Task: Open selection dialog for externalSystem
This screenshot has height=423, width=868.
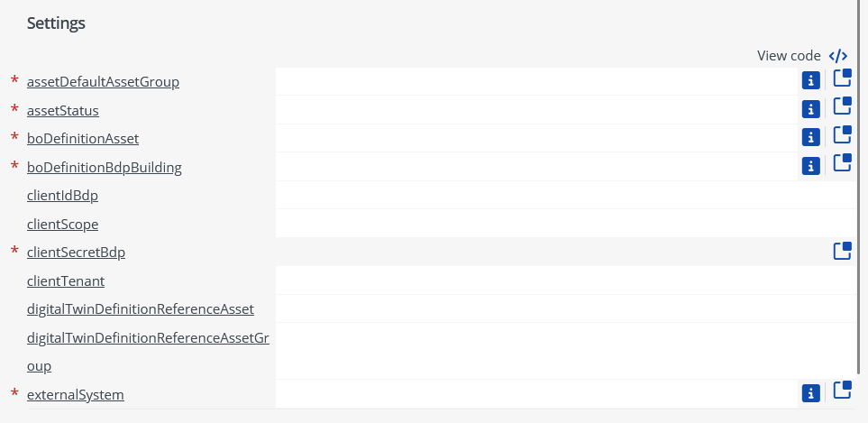Action: click(x=843, y=391)
